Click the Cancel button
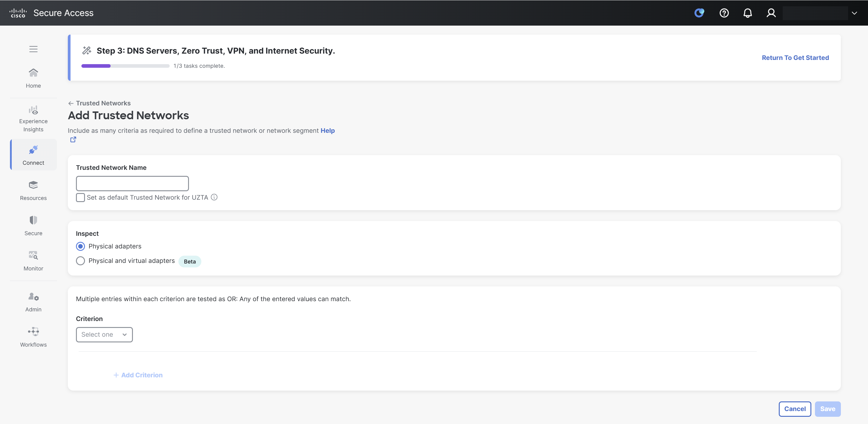868x424 pixels. point(795,409)
